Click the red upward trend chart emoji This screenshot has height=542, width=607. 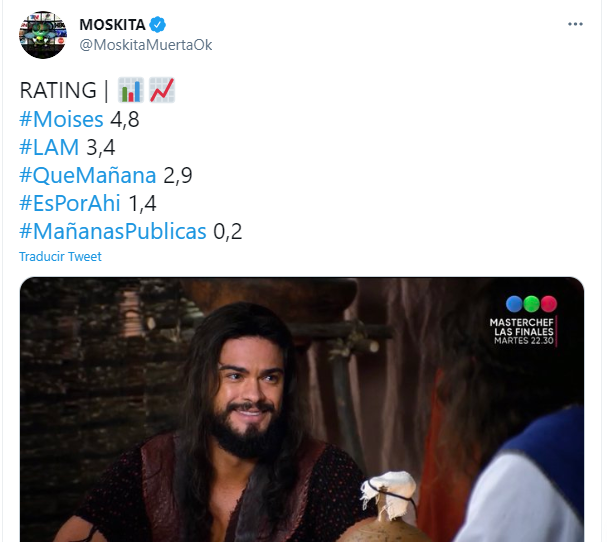162,90
